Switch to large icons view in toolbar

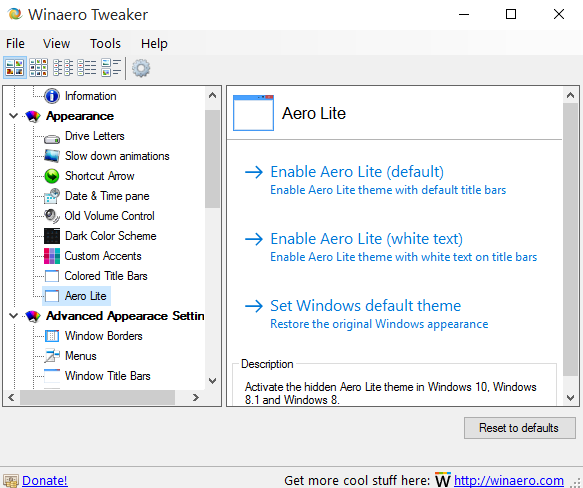coord(15,68)
